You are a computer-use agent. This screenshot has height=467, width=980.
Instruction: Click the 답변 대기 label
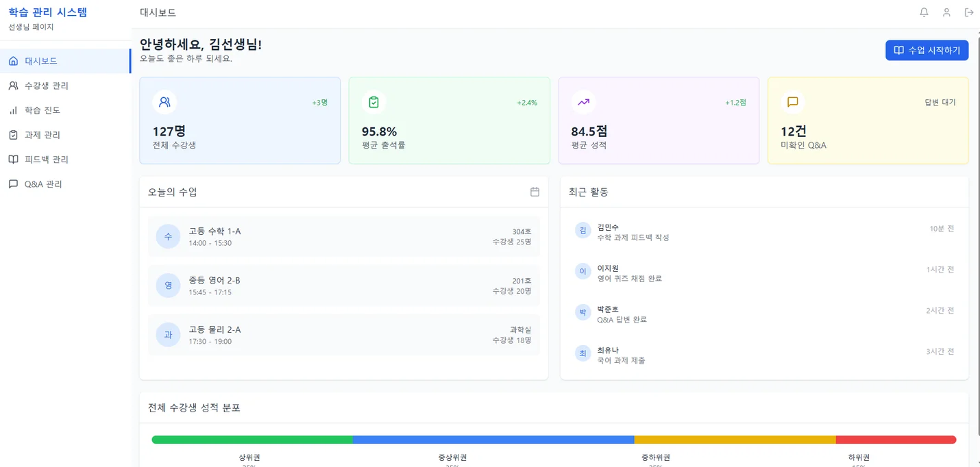pos(940,103)
